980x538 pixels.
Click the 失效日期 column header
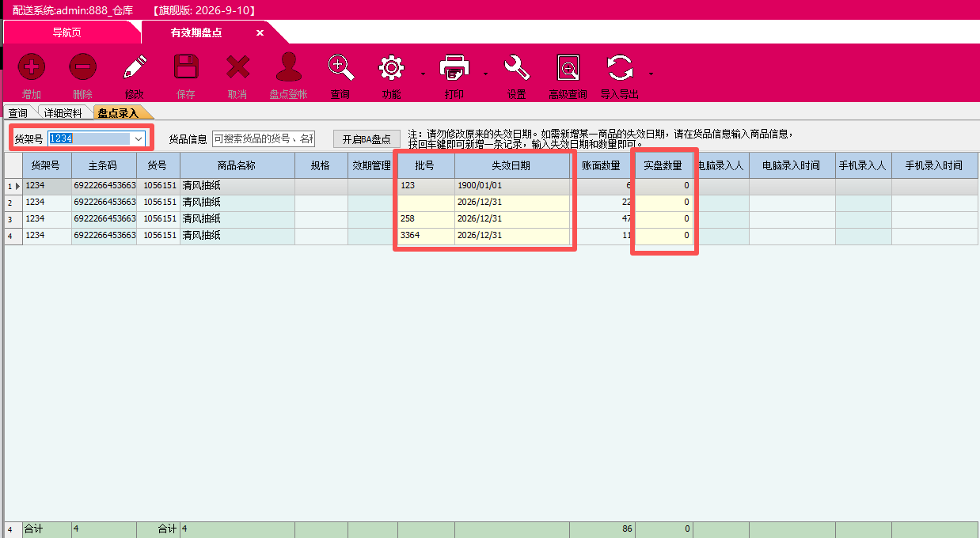(x=511, y=165)
